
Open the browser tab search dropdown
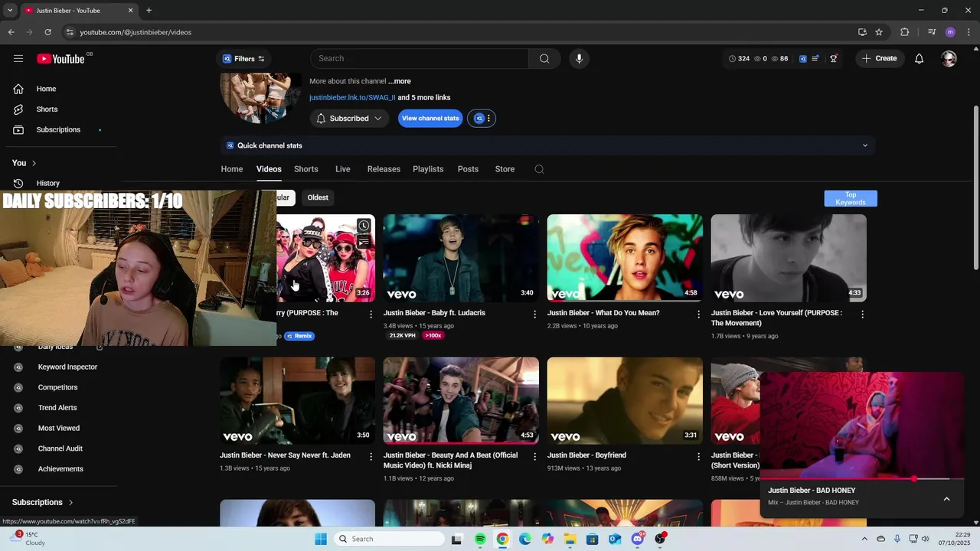(x=10, y=11)
